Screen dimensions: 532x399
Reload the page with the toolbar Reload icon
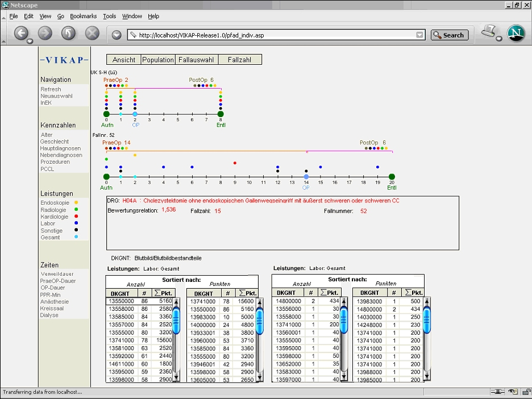(x=68, y=34)
